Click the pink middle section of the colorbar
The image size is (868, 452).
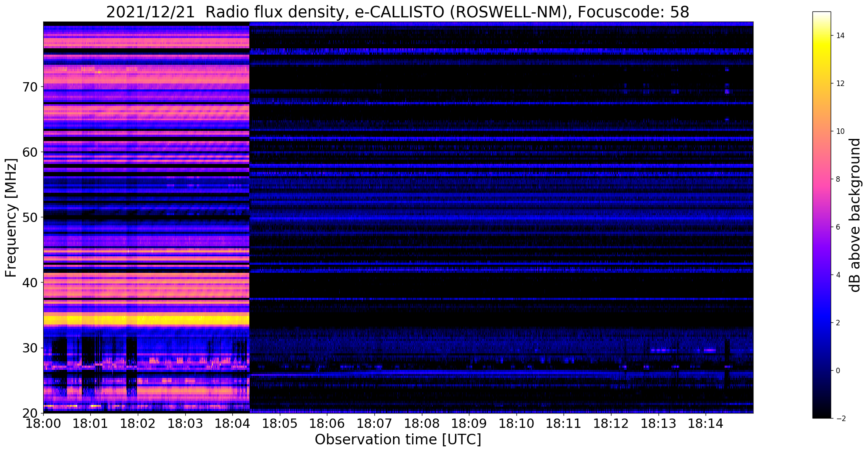pos(821,179)
